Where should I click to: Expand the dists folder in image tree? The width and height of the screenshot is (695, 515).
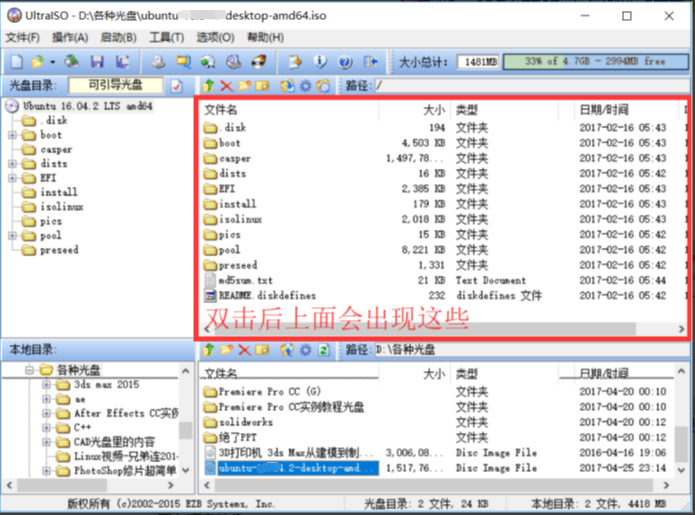click(x=12, y=164)
